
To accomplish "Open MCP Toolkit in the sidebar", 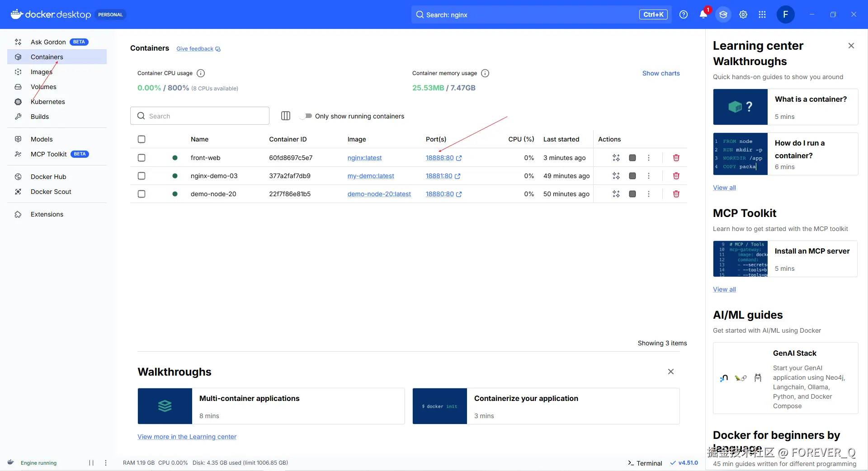I will pyautogui.click(x=57, y=154).
